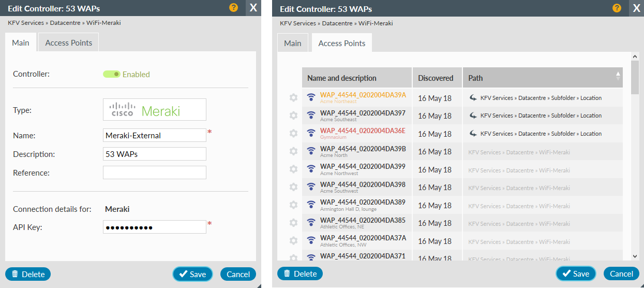The height and width of the screenshot is (288, 644).
Task: Click moved-path arrow icon in Gymnasium row
Action: click(473, 133)
